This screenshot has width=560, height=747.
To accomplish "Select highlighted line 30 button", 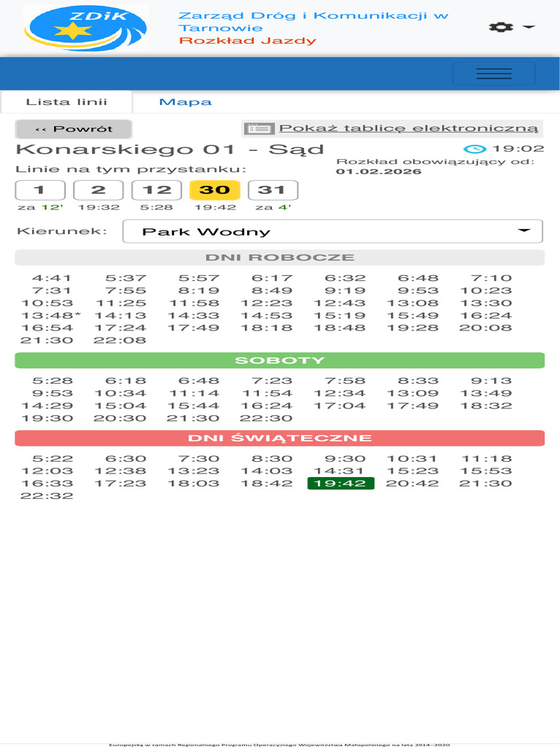I will [x=215, y=190].
